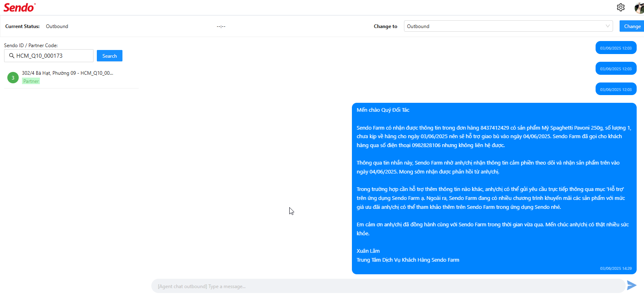Viewport: 644px width, 295px height.
Task: Click 'Trung Tâm Dịch Vụ Khách Hàng Sendo Farm' line
Action: pos(408,260)
